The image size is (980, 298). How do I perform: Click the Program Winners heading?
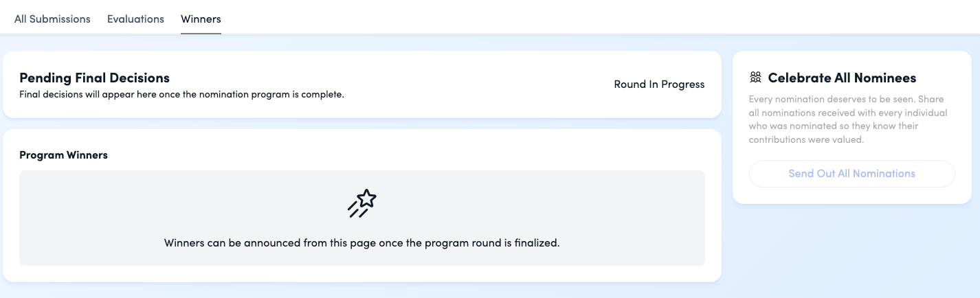[x=63, y=155]
